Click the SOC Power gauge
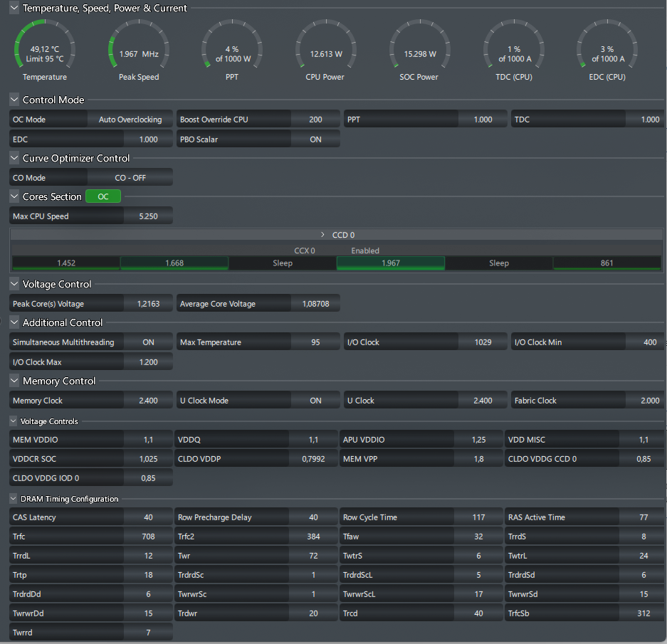This screenshot has height=644, width=667. coord(419,47)
